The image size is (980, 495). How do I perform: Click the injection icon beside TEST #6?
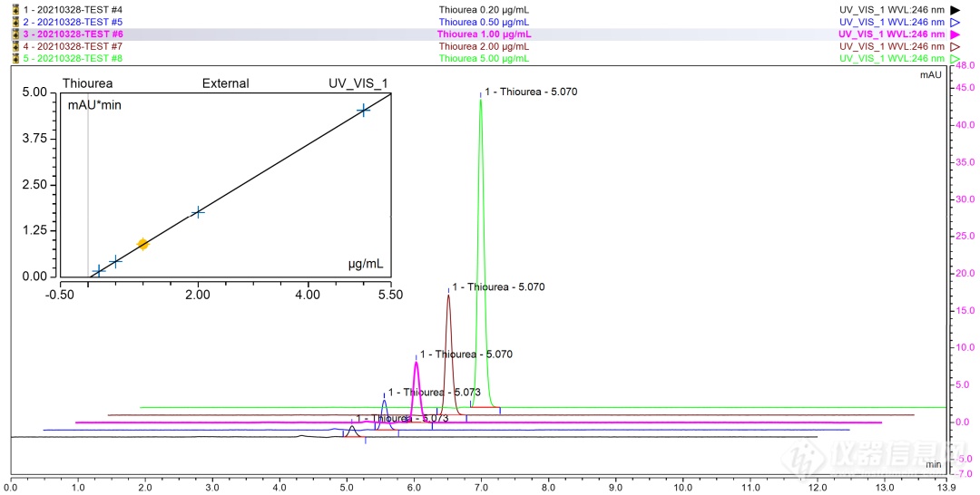point(15,34)
